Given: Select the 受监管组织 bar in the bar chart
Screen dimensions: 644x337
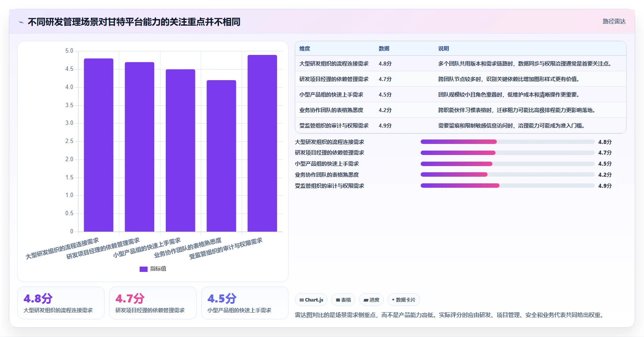Looking at the screenshot, I should click(262, 143).
